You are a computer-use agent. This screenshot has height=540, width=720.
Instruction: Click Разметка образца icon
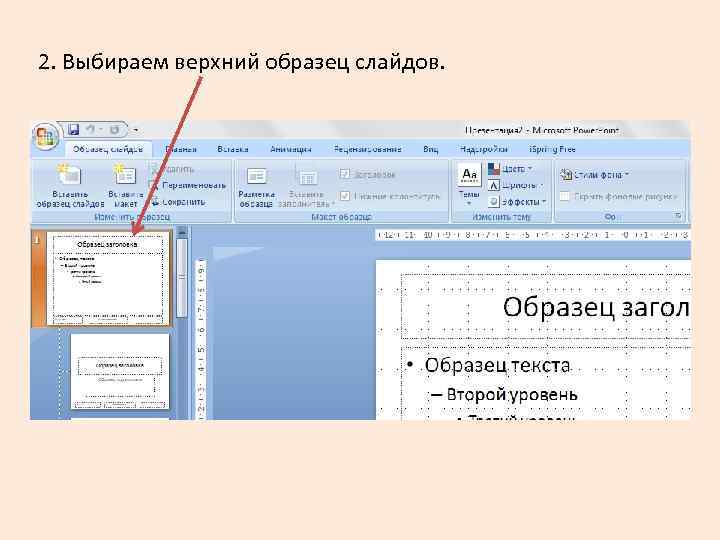pos(256,187)
